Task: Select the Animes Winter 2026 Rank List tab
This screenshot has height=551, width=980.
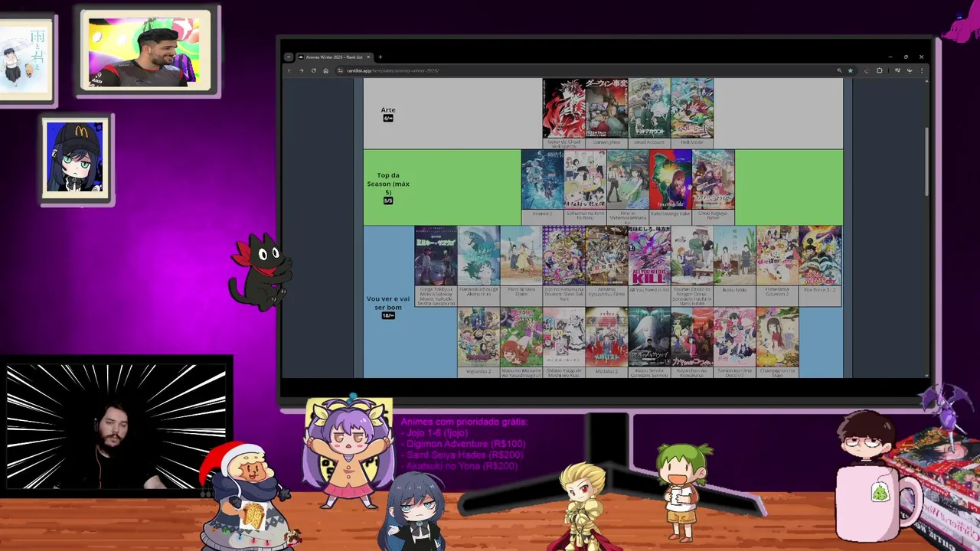Action: pyautogui.click(x=334, y=57)
